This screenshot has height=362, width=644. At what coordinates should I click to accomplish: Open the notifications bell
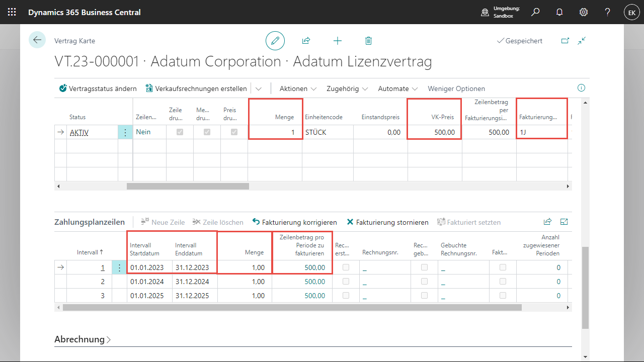click(559, 12)
